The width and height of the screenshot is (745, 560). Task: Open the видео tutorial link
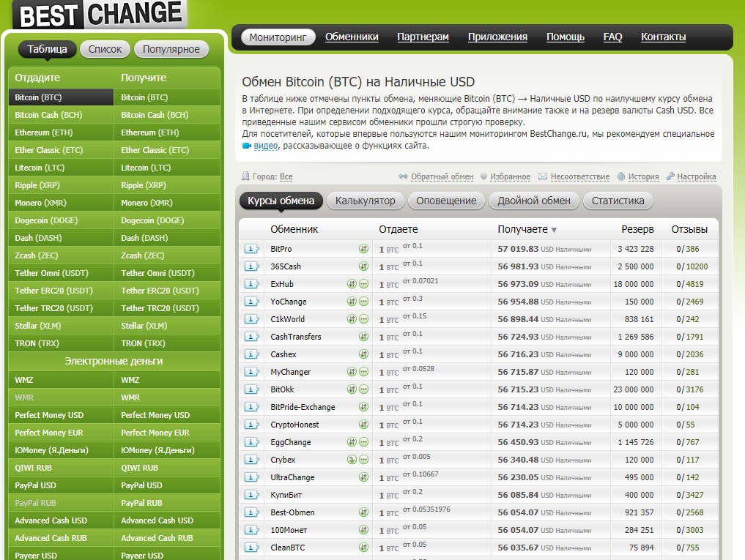pos(266,146)
